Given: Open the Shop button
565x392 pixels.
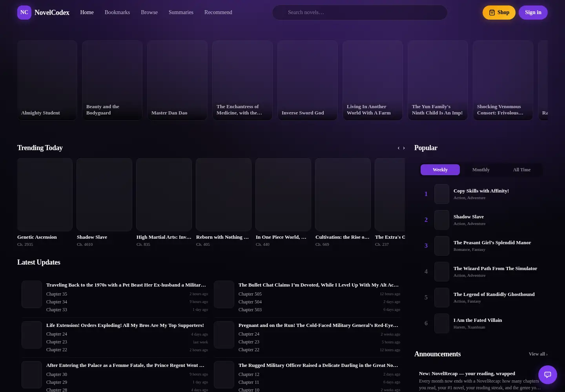Looking at the screenshot, I should click(x=499, y=13).
